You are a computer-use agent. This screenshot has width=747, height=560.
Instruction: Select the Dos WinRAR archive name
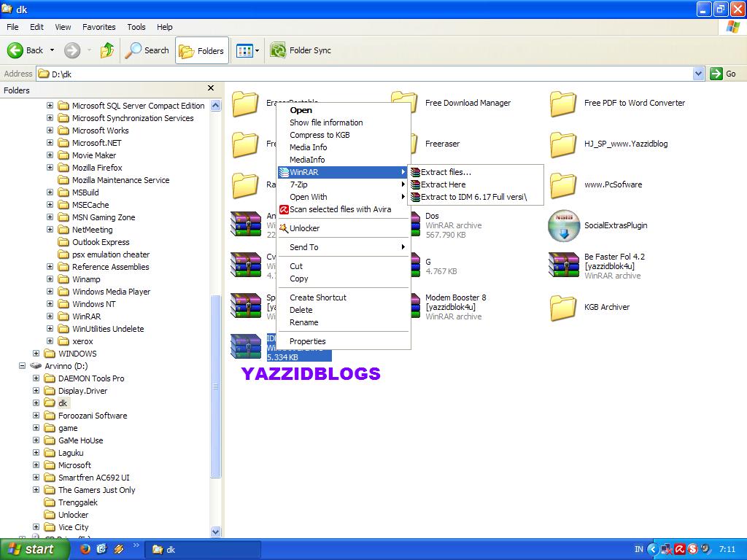[432, 216]
